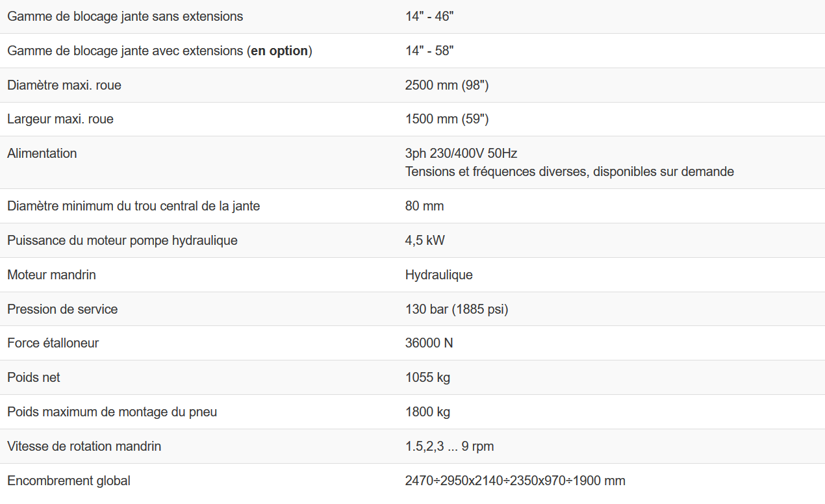This screenshot has width=825, height=504.
Task: Click the "Tensions et fréquences diverses" line
Action: coord(569,171)
